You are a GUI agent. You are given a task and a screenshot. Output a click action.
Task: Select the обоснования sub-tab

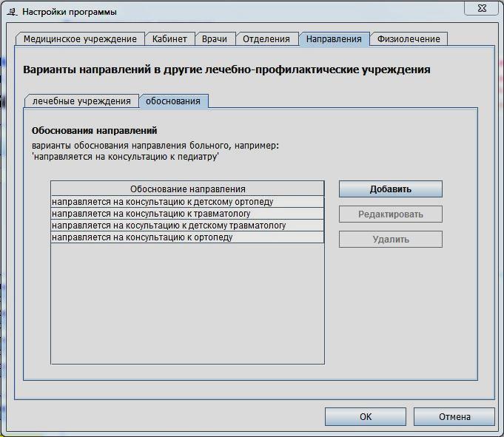pos(173,101)
